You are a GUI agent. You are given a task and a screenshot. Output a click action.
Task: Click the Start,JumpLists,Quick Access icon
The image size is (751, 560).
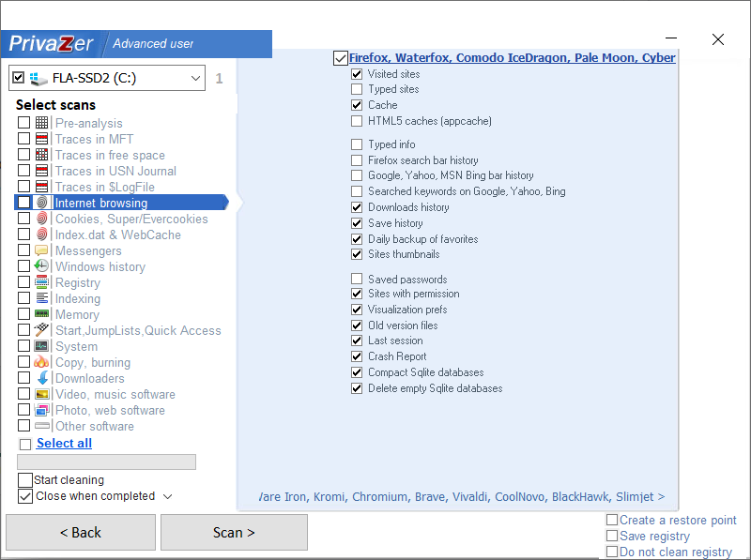pyautogui.click(x=41, y=330)
